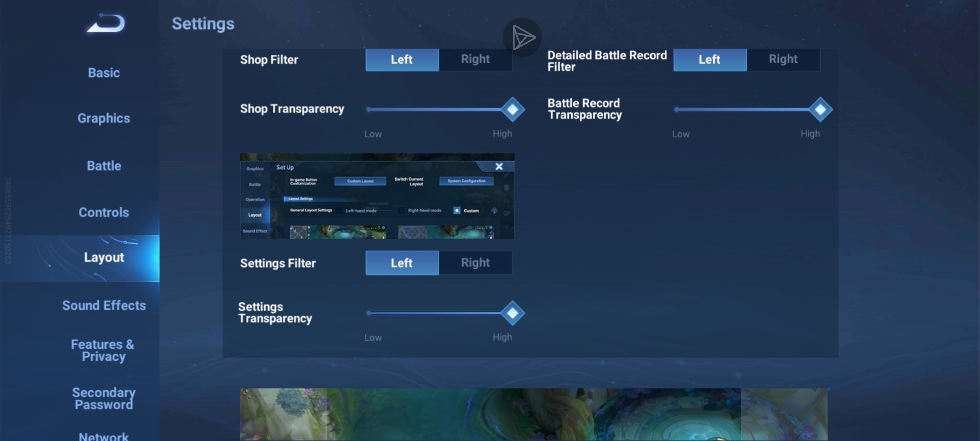
Task: Click the paper plane send icon
Action: [x=522, y=38]
